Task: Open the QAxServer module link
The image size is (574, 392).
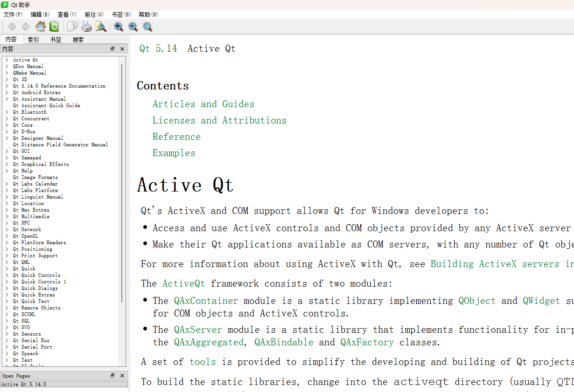Action: coord(198,330)
